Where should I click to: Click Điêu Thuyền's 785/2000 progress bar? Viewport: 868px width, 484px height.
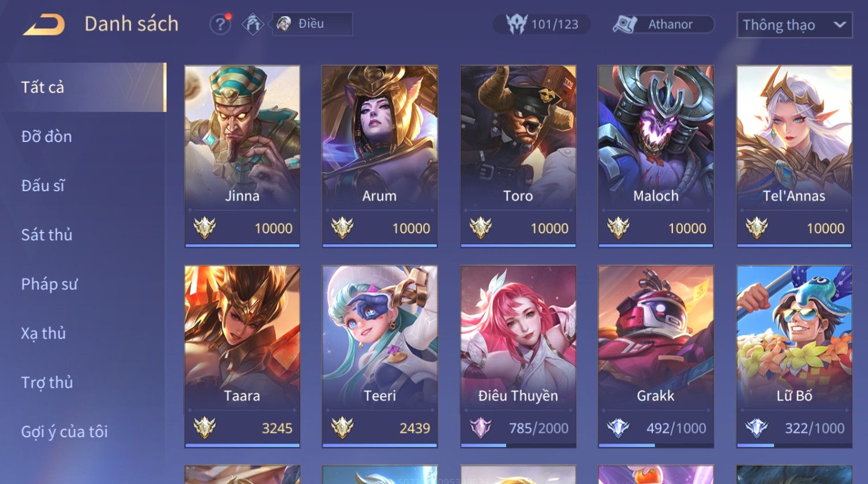[518, 445]
